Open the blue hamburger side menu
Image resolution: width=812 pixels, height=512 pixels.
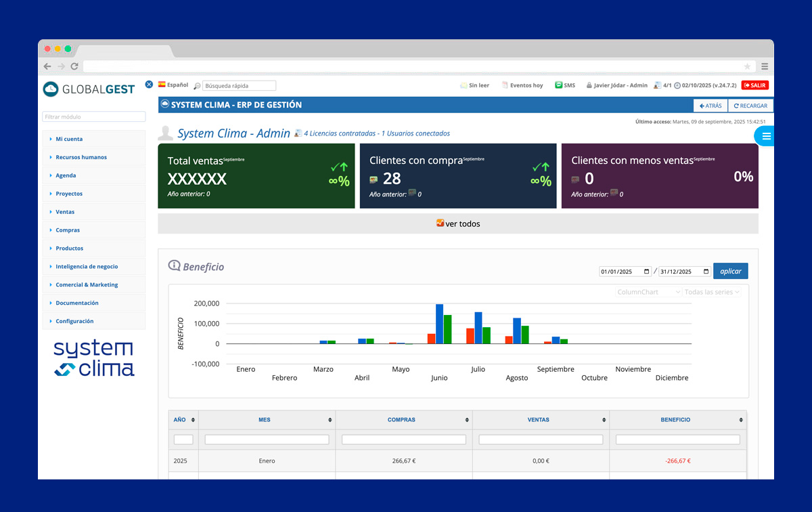(766, 136)
